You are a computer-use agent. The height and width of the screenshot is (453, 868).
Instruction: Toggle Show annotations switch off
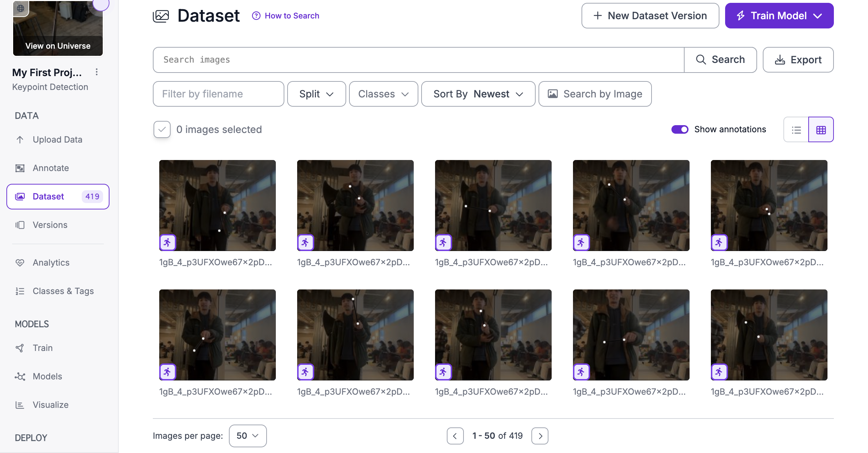(680, 129)
